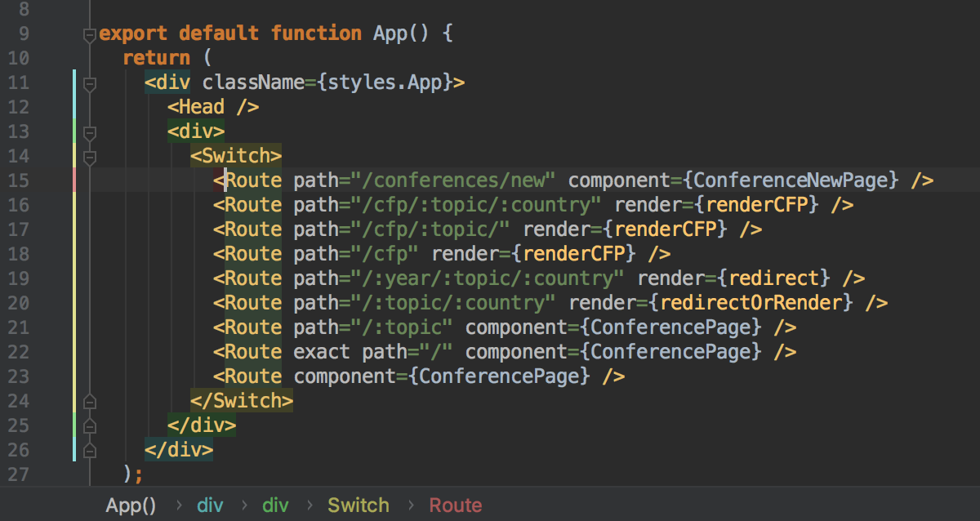Click the Route breadcrumb item
980x521 pixels.
tap(455, 505)
